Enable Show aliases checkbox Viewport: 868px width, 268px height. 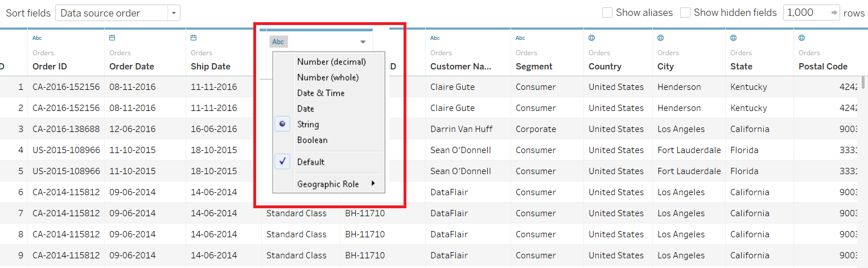point(607,13)
